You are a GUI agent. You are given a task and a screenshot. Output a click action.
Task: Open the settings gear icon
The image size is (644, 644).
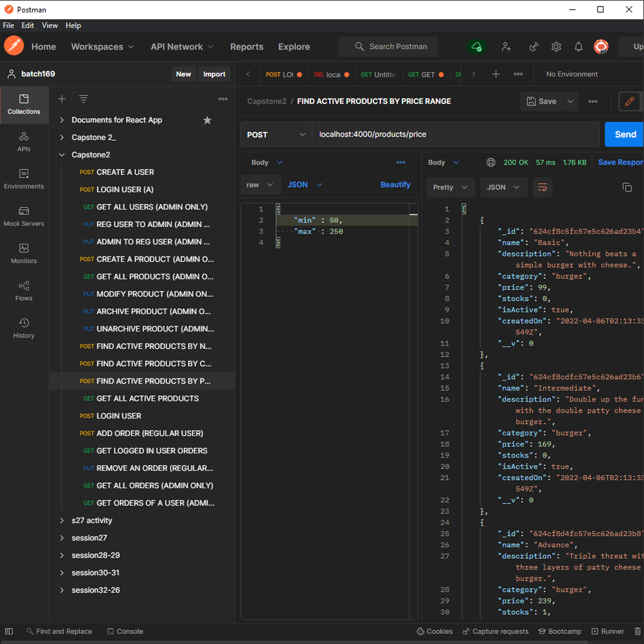click(556, 47)
